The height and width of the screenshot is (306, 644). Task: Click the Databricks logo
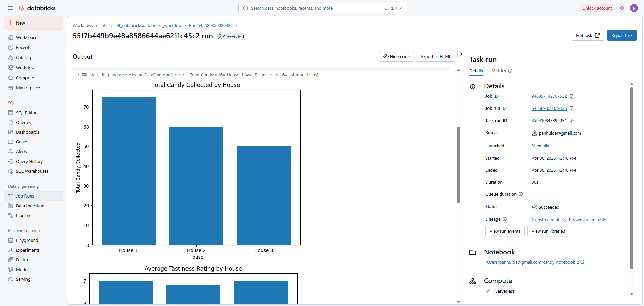(37, 8)
